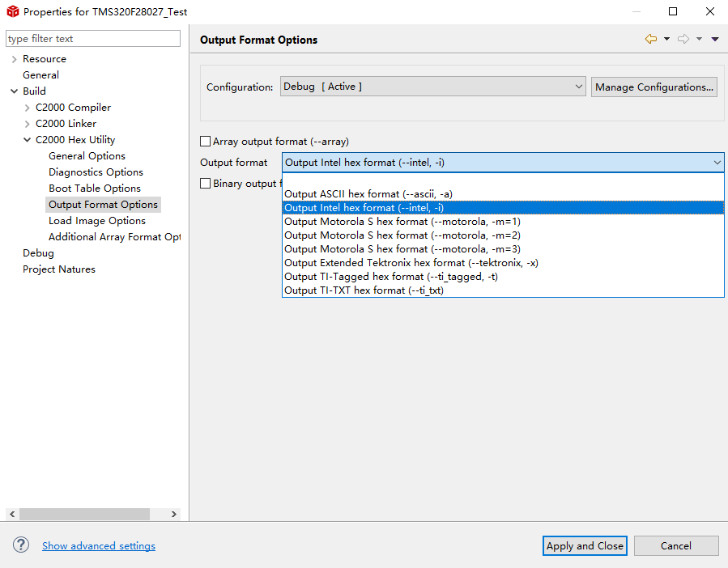
Task: Click right arrow of tree scrollbar
Action: [173, 514]
